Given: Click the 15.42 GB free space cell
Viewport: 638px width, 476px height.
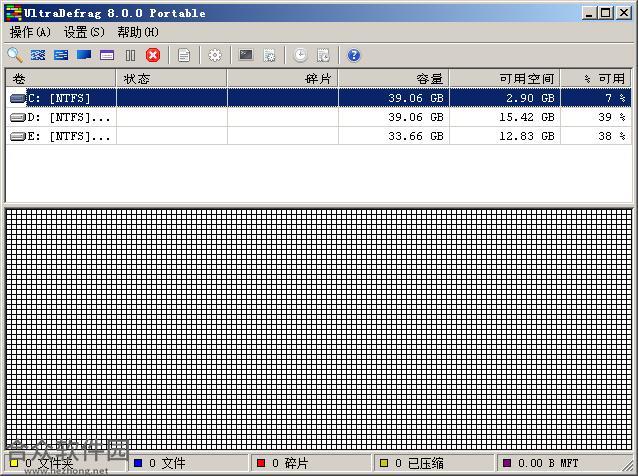Looking at the screenshot, I should click(505, 117).
